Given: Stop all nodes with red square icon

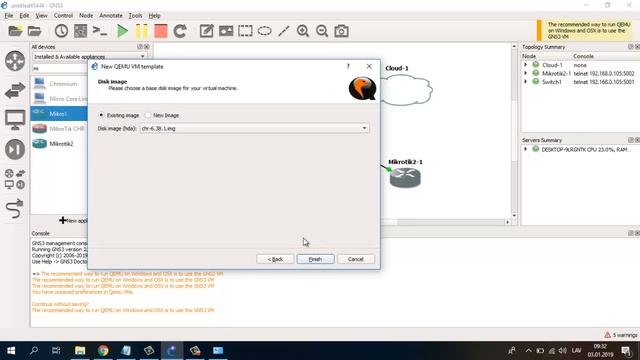Looking at the screenshot, I should click(161, 31).
